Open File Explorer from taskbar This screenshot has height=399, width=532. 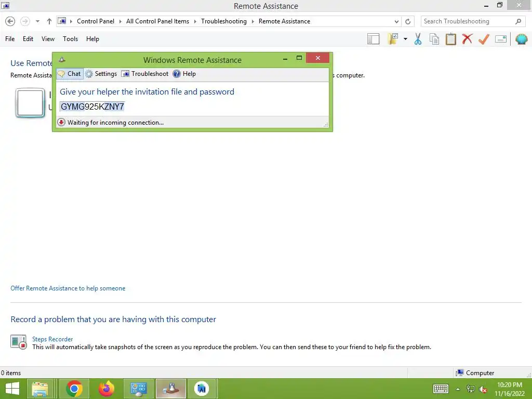[39, 389]
